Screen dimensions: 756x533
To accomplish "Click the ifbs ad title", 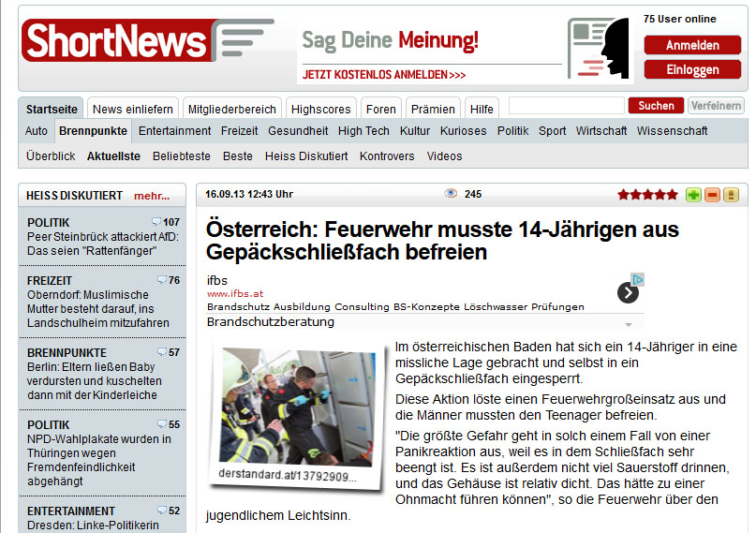I will click(217, 280).
